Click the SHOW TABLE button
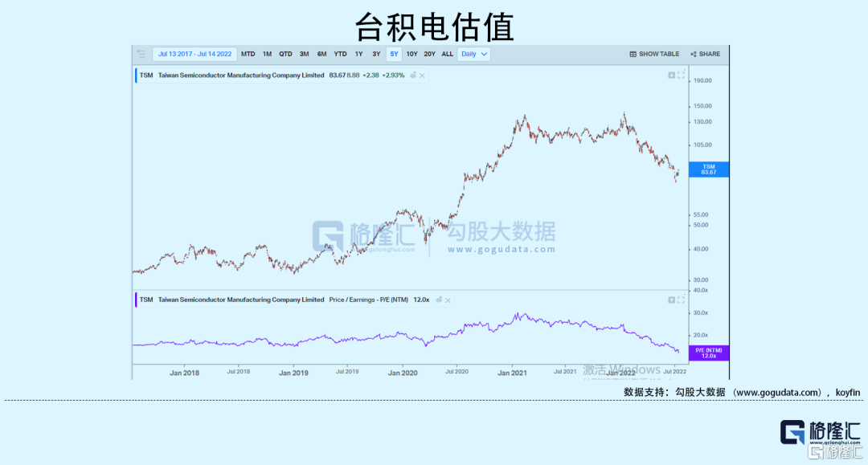 pyautogui.click(x=654, y=55)
